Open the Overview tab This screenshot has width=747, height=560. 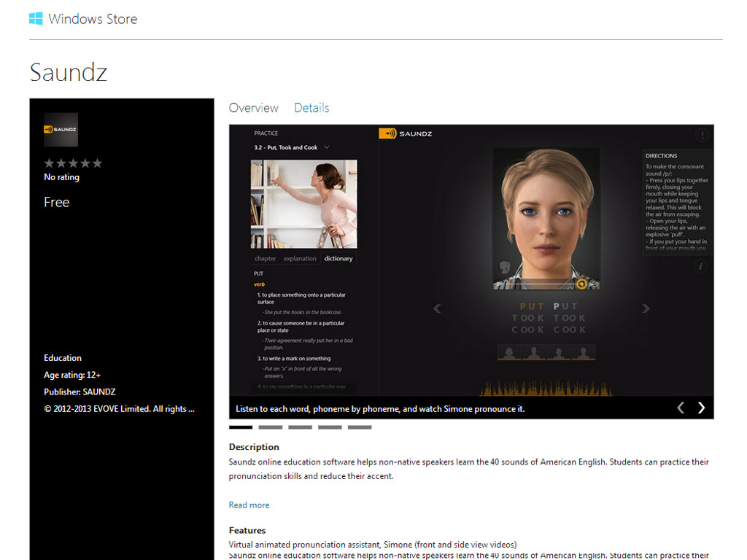point(253,108)
